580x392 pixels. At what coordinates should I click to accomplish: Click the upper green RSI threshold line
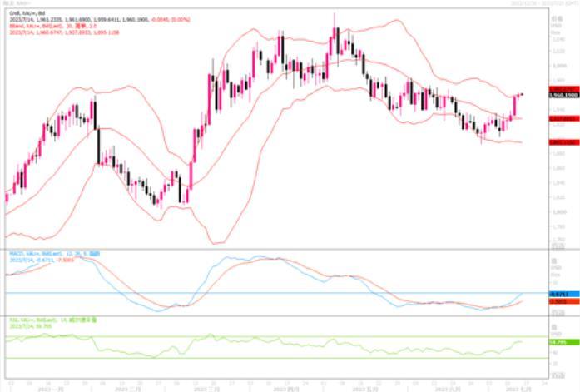(250, 335)
